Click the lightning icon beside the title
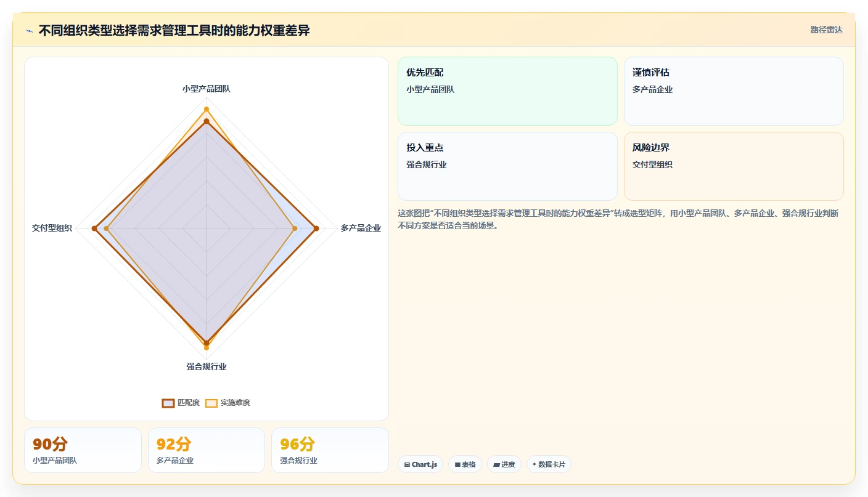 click(x=29, y=31)
